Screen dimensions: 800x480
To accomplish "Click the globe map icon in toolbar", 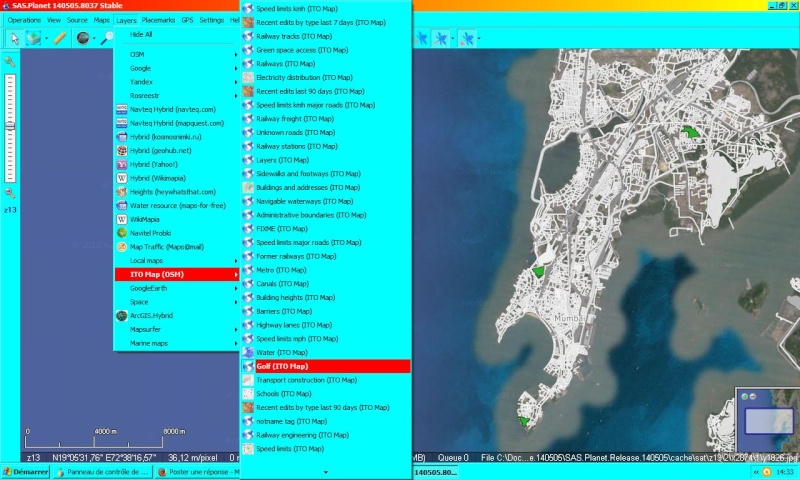I will tap(83, 38).
